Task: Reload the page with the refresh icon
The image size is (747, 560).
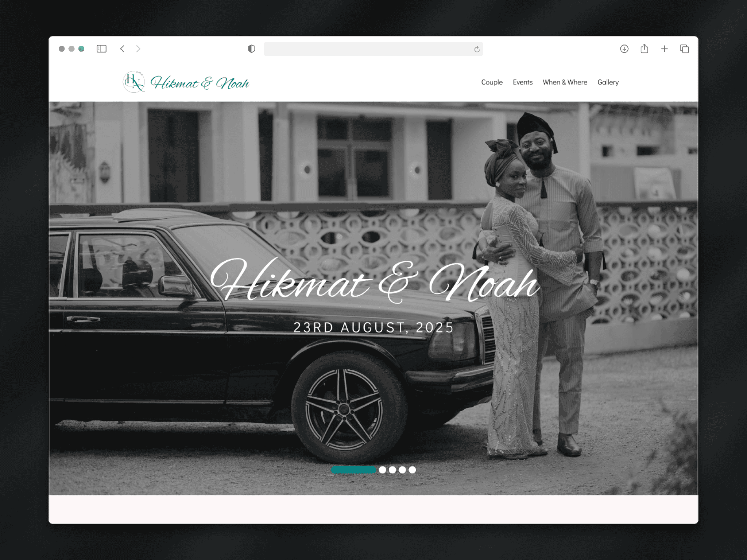Action: [x=477, y=49]
